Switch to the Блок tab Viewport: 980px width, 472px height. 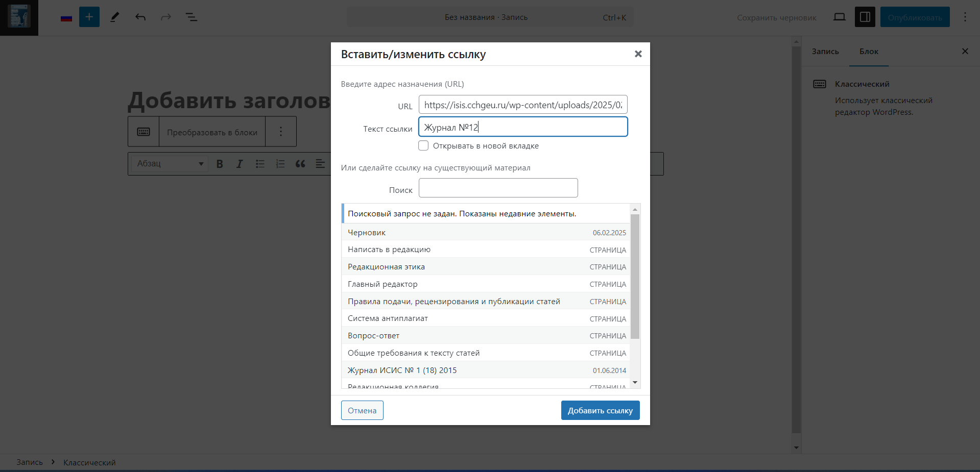coord(869,52)
